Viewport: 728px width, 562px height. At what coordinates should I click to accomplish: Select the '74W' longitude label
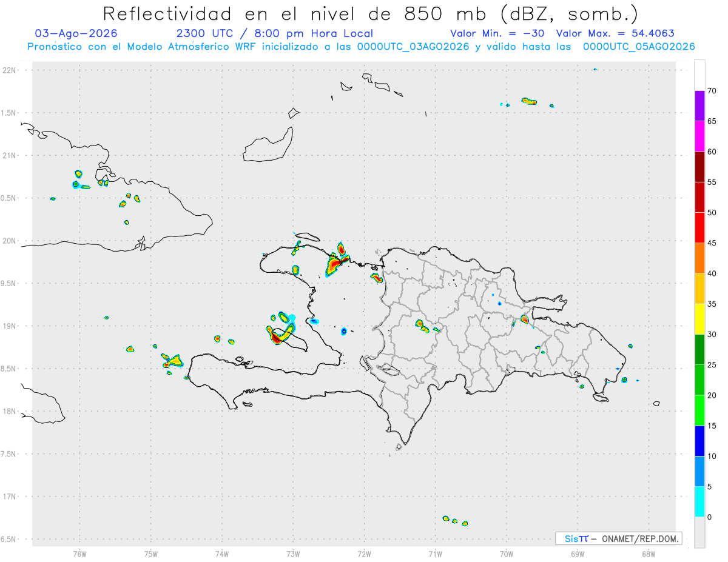click(222, 554)
